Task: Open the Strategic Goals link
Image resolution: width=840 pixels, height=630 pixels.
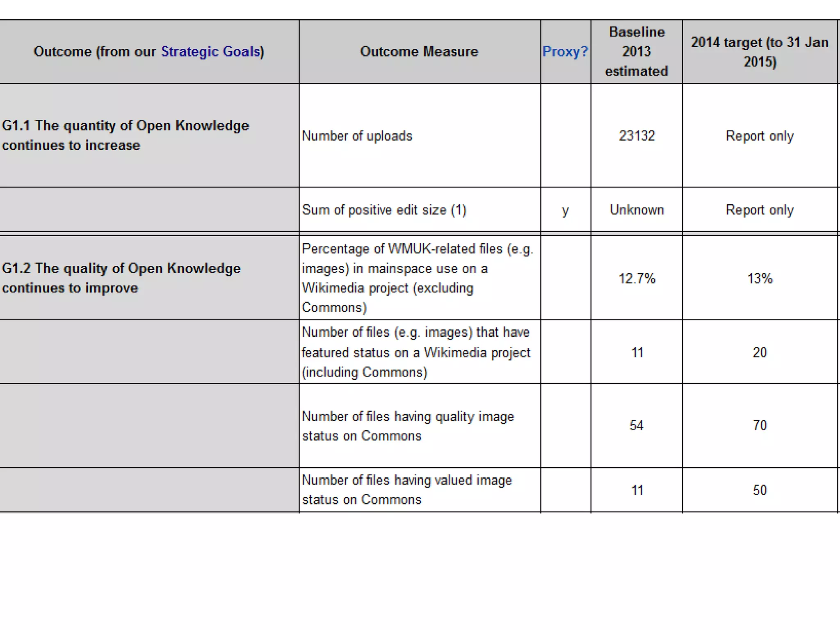Action: [x=211, y=52]
